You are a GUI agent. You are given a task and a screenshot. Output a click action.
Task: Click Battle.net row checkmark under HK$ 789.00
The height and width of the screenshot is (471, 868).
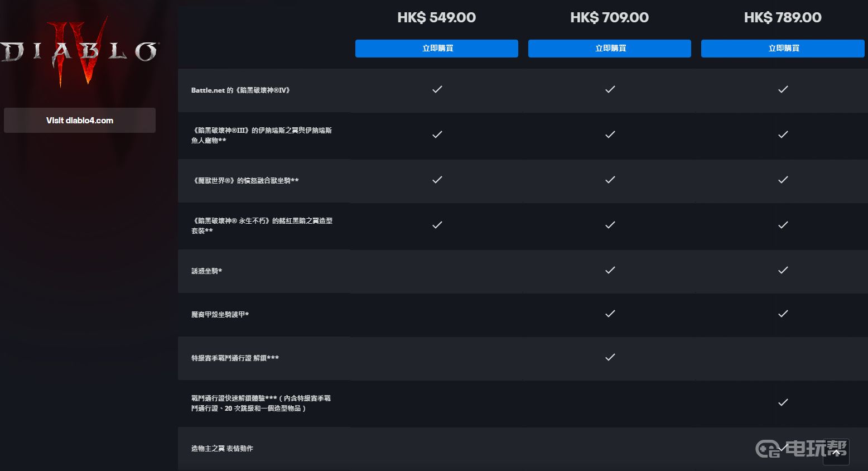(x=783, y=89)
